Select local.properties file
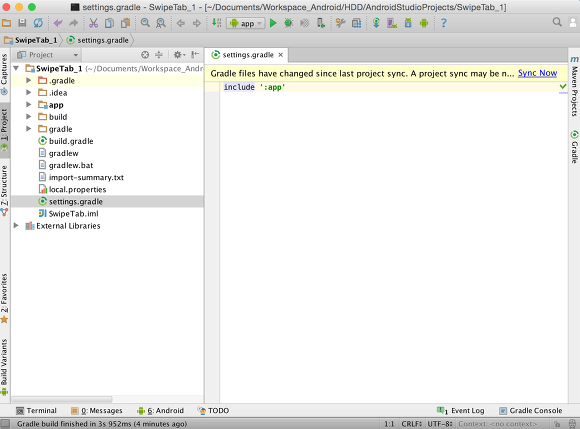 (x=77, y=189)
